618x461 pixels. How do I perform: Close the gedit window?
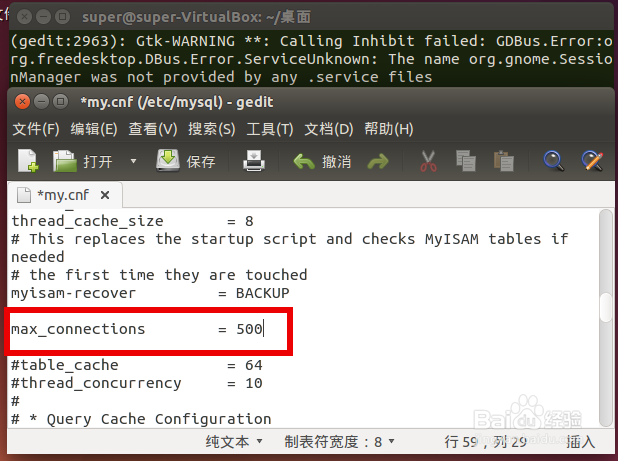click(22, 102)
